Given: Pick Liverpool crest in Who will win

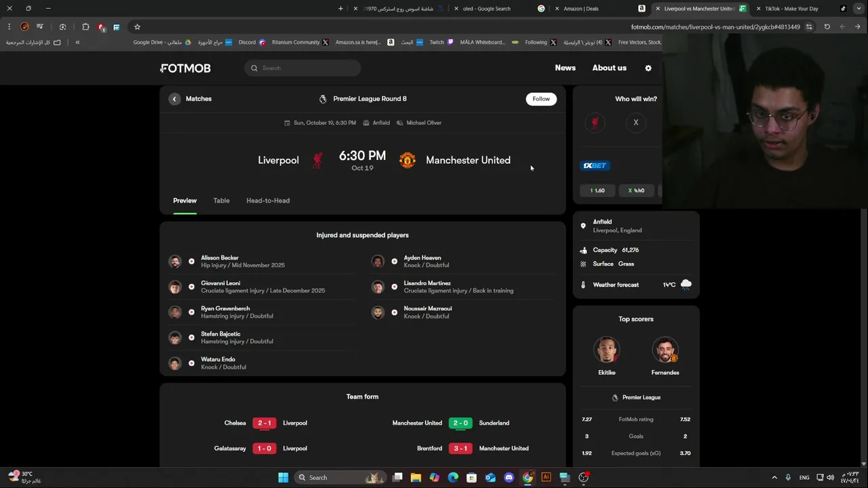Looking at the screenshot, I should point(595,123).
